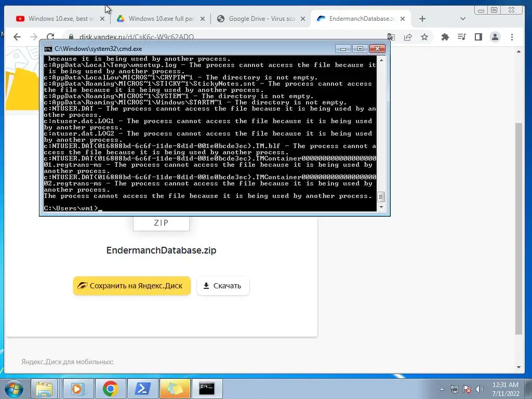
Task: Click Сохранить на Яндекс.Диск button
Action: click(x=131, y=286)
